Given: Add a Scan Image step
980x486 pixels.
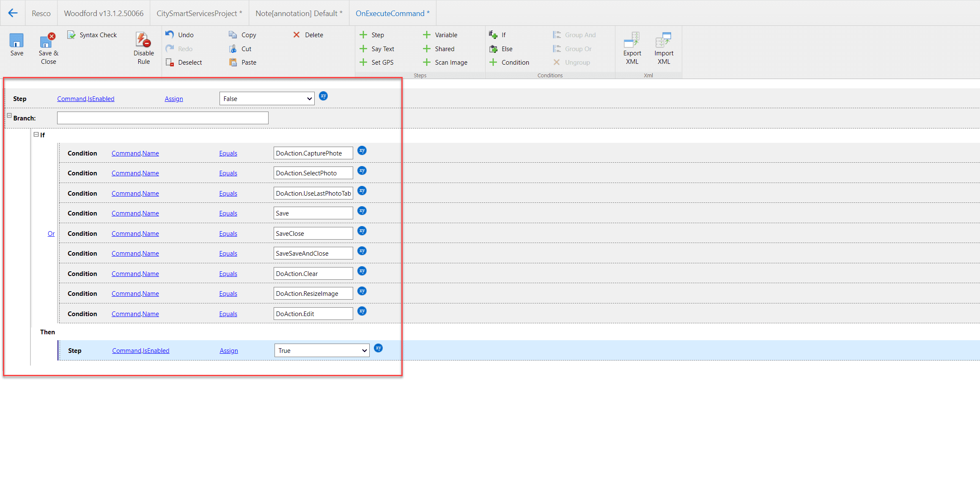Looking at the screenshot, I should point(445,63).
